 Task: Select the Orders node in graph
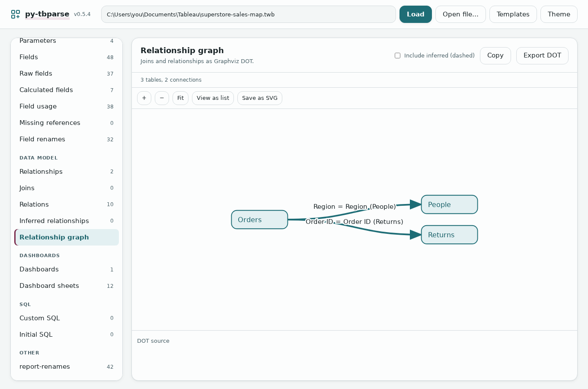tap(259, 220)
